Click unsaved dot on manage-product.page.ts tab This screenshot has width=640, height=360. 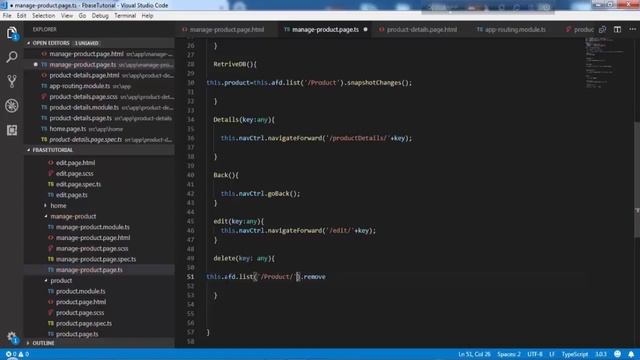tap(365, 29)
